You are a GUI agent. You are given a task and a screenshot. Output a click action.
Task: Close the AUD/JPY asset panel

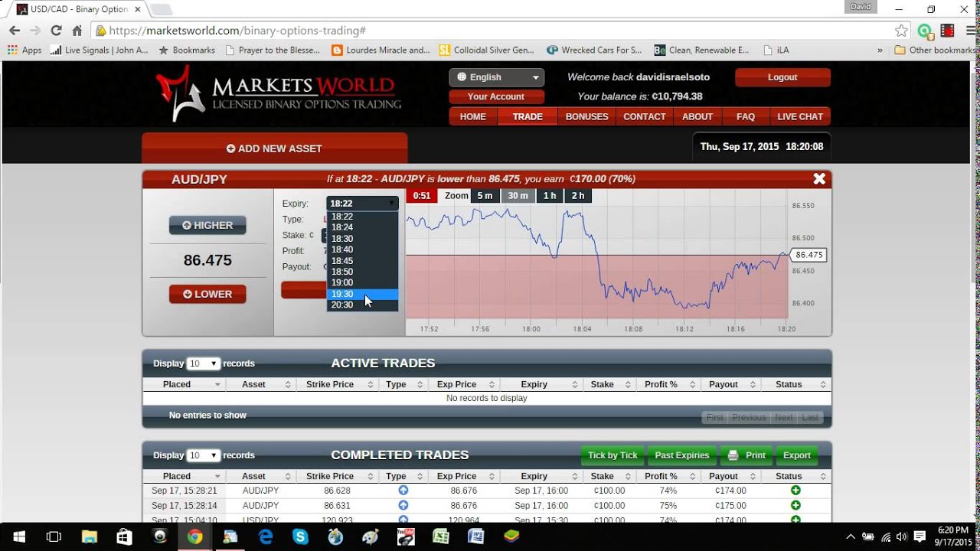click(x=819, y=179)
